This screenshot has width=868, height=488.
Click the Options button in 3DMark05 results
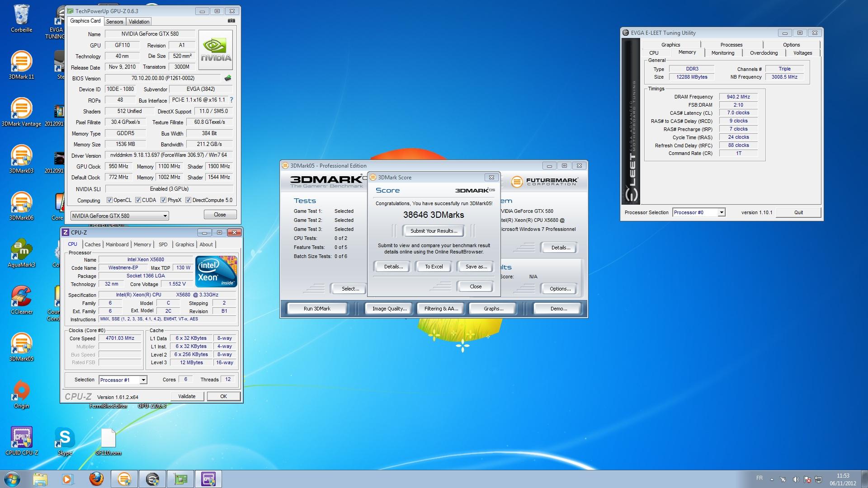click(560, 289)
